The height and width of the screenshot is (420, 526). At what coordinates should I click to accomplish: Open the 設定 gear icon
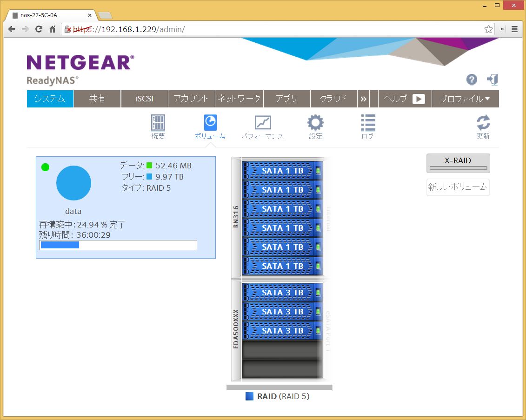[x=315, y=123]
